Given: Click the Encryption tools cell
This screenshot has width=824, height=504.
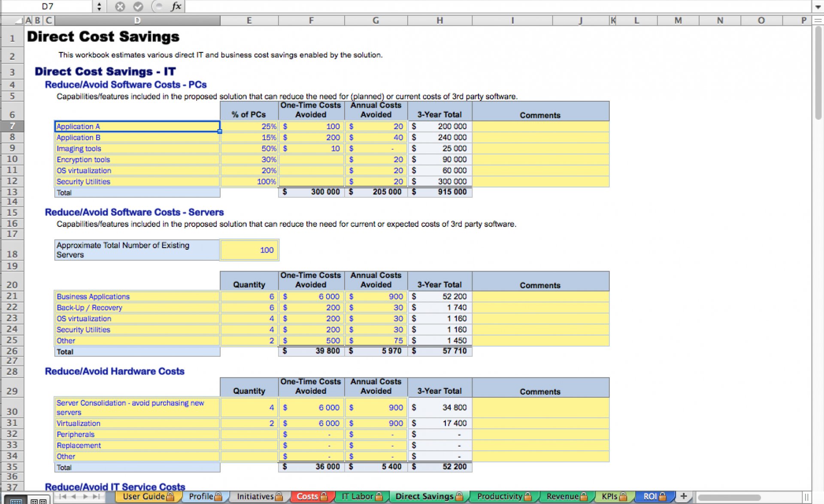Looking at the screenshot, I should click(x=137, y=160).
